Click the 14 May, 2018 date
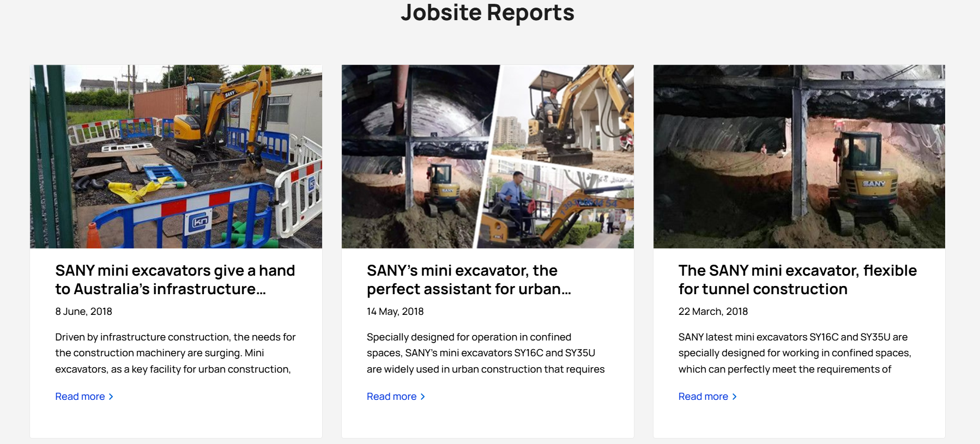The width and height of the screenshot is (980, 444). pos(395,312)
